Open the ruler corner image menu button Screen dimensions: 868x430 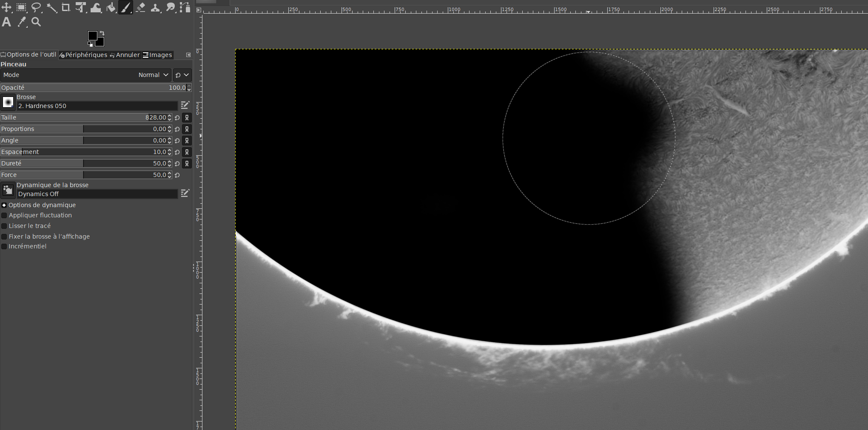[x=199, y=10]
